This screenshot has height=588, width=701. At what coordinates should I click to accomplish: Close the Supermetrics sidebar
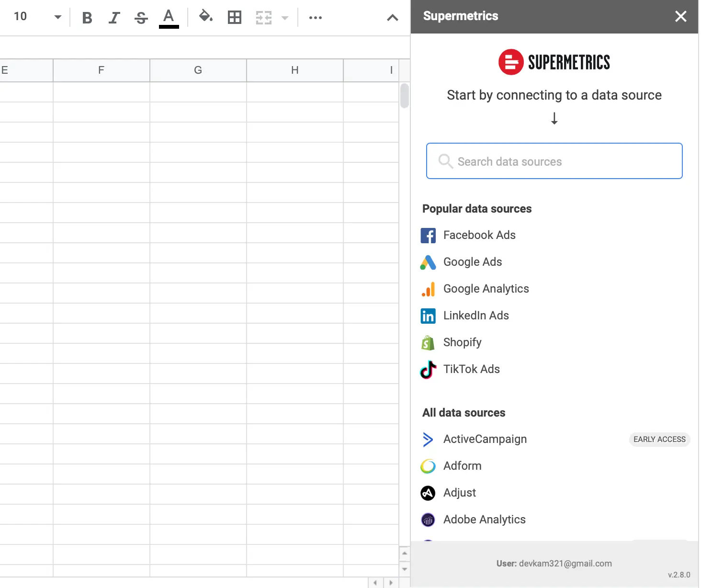point(681,16)
